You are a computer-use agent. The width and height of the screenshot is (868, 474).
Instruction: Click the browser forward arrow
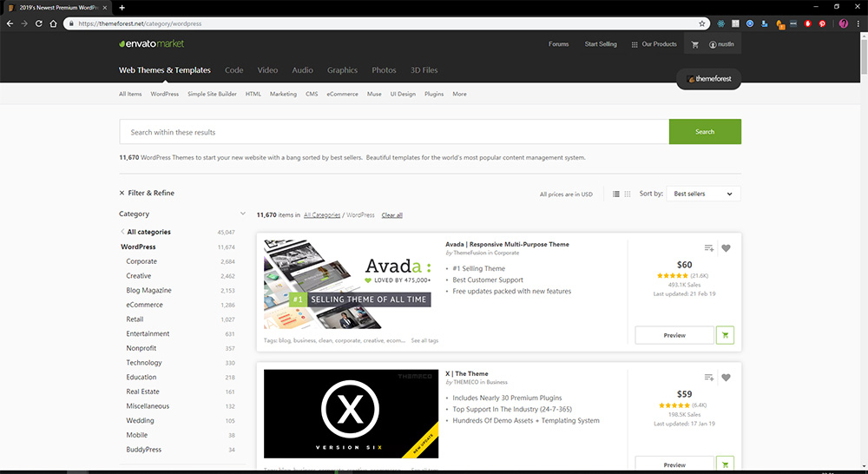(x=24, y=23)
